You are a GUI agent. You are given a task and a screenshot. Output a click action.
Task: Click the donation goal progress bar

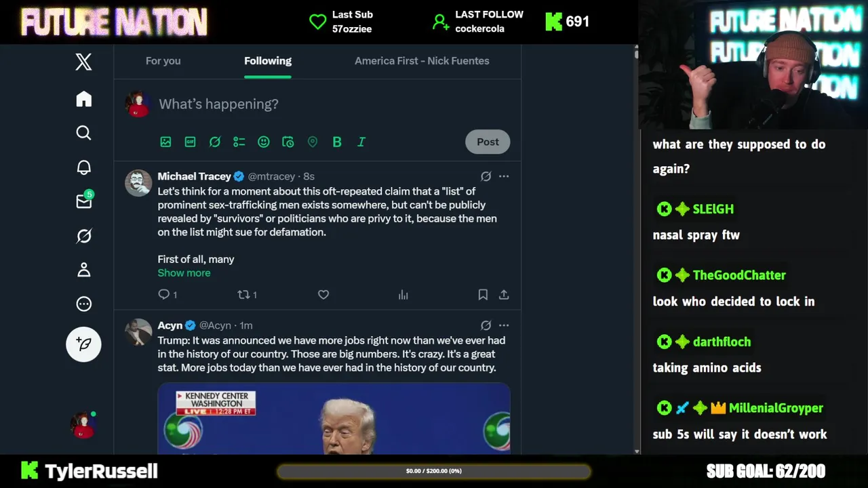[433, 471]
